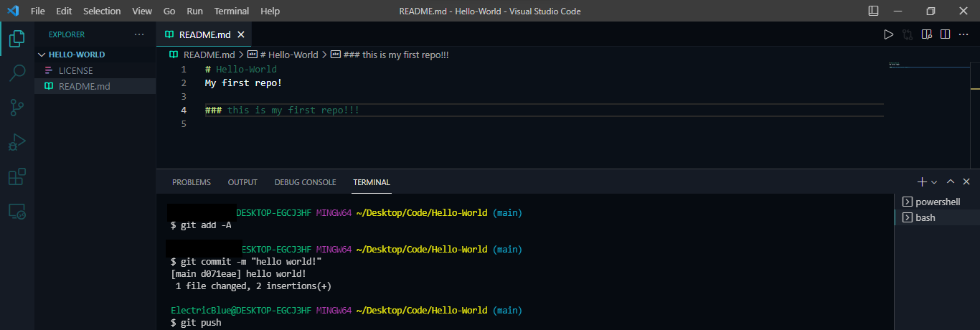Click line number 1 in the gutter
The width and height of the screenshot is (980, 330).
pyautogui.click(x=184, y=70)
